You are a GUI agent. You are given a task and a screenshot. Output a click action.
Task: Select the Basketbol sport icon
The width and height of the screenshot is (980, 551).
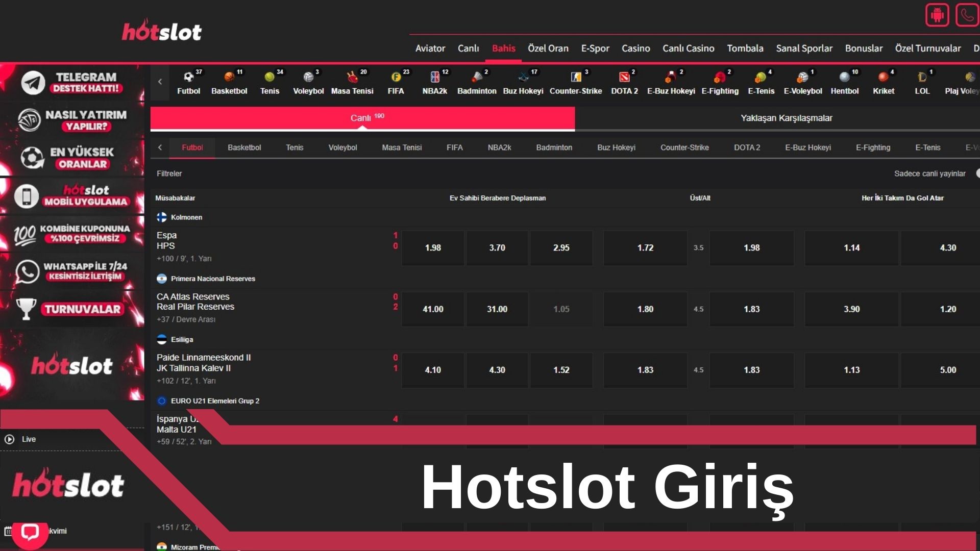229,77
